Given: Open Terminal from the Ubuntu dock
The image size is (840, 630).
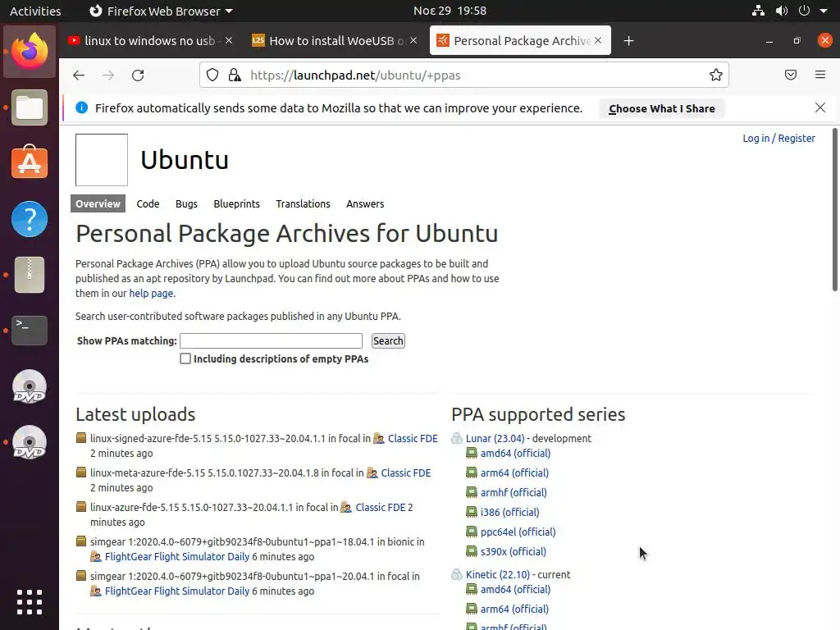Looking at the screenshot, I should pyautogui.click(x=30, y=330).
